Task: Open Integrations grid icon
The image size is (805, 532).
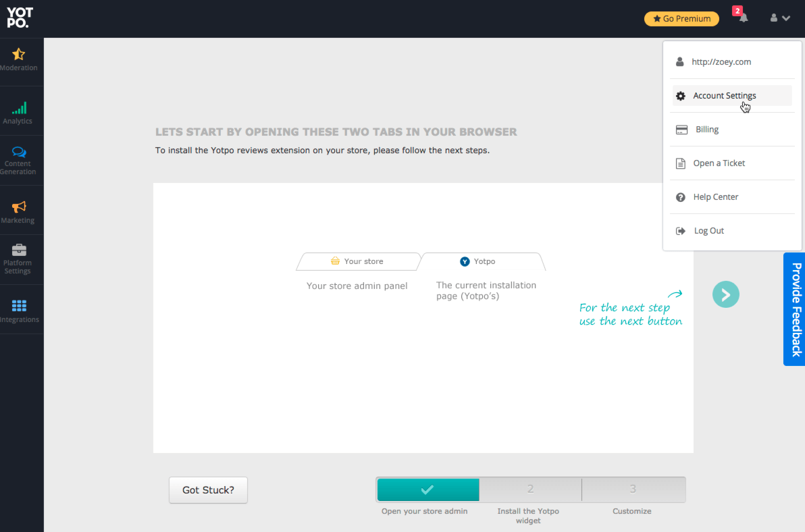Action: [x=19, y=306]
